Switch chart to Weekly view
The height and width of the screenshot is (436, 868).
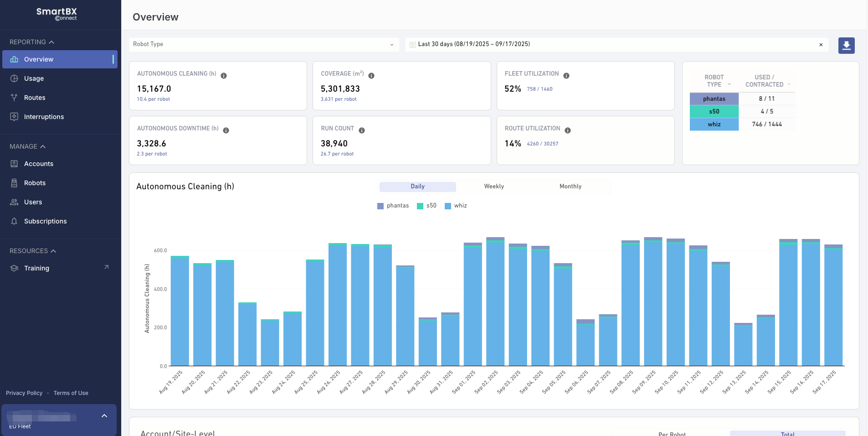pyautogui.click(x=494, y=187)
